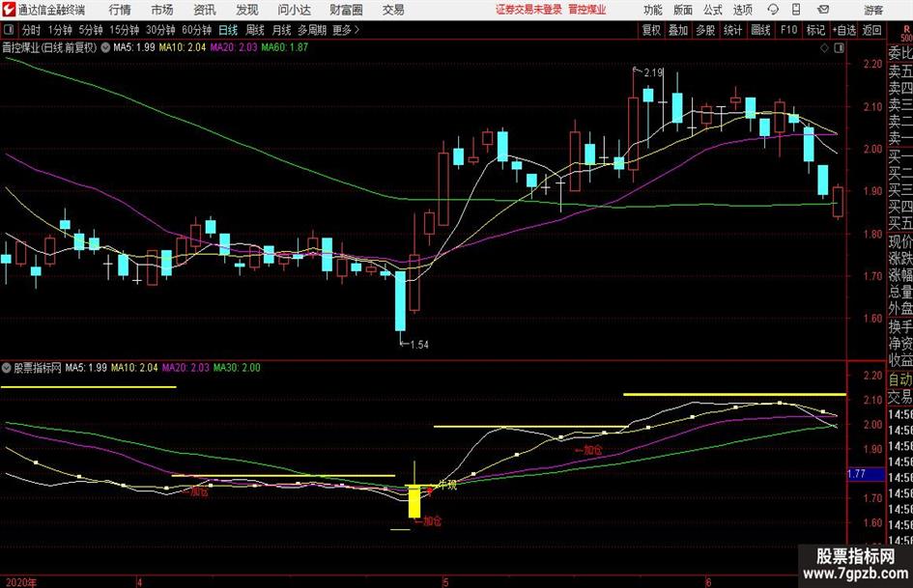Click the R 500 badge at top right
The height and width of the screenshot is (588, 913).
906,32
